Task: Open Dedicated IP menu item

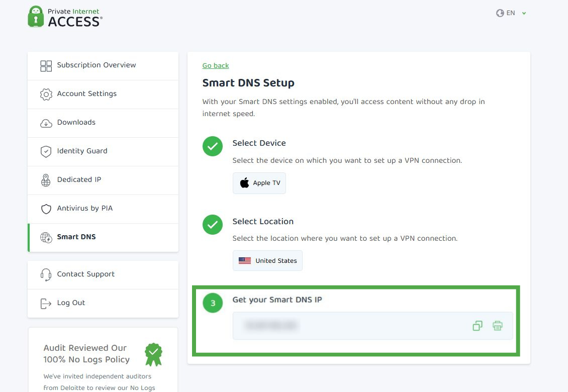Action: click(103, 180)
